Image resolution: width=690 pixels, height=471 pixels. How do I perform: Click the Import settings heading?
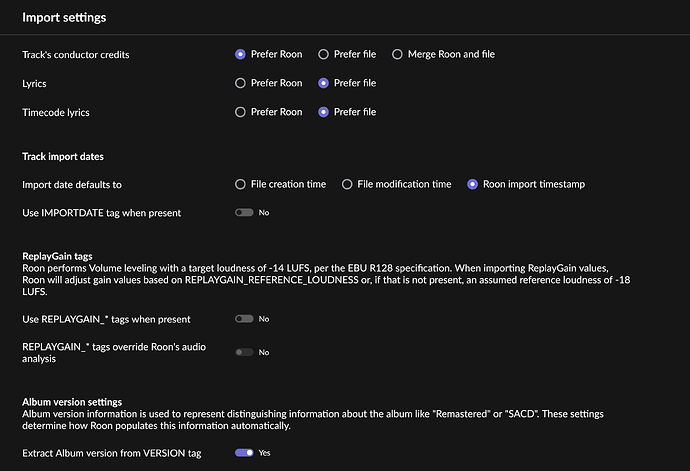coord(64,18)
